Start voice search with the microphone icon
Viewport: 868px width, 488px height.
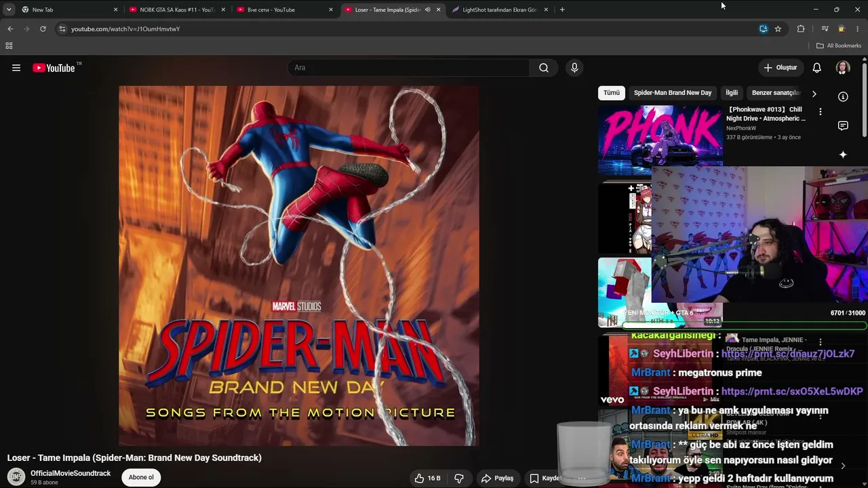pos(574,68)
